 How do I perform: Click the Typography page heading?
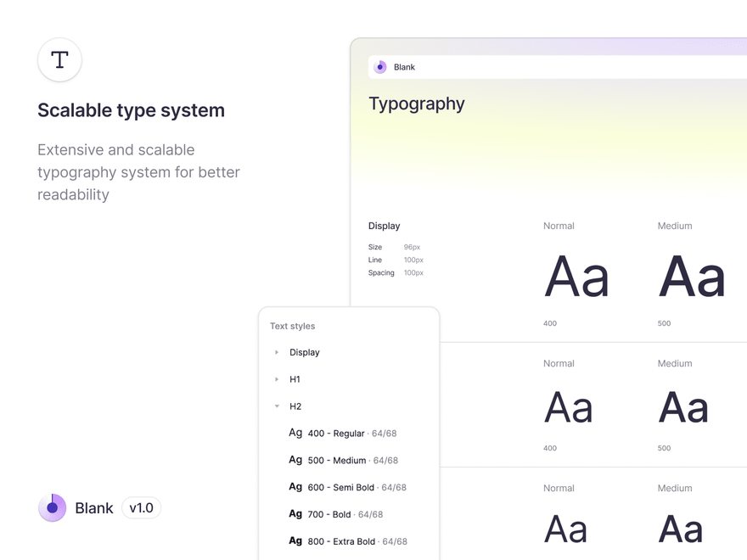point(417,104)
